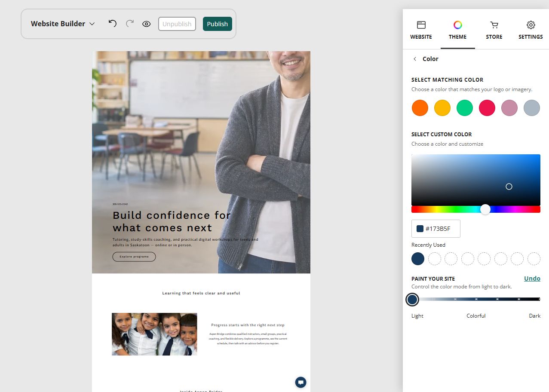Click the hue slider handle

click(485, 209)
